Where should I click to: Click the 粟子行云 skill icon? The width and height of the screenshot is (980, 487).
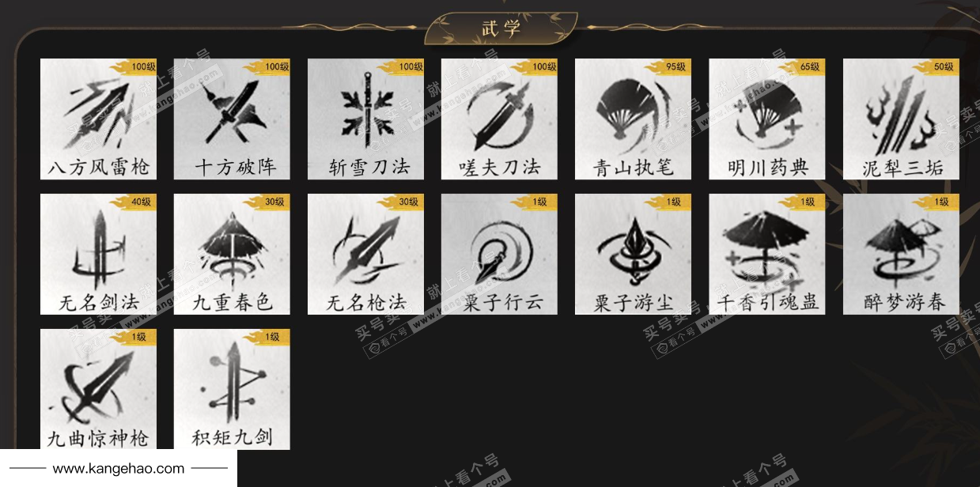[x=500, y=255]
